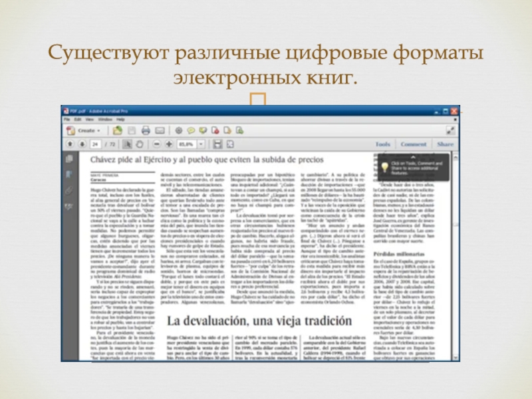
Task: Zoom out using the minus button
Action: pos(156,144)
